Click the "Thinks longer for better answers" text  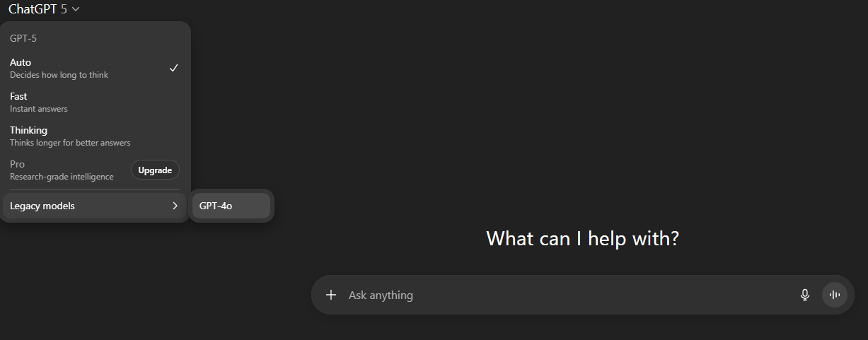pos(70,143)
